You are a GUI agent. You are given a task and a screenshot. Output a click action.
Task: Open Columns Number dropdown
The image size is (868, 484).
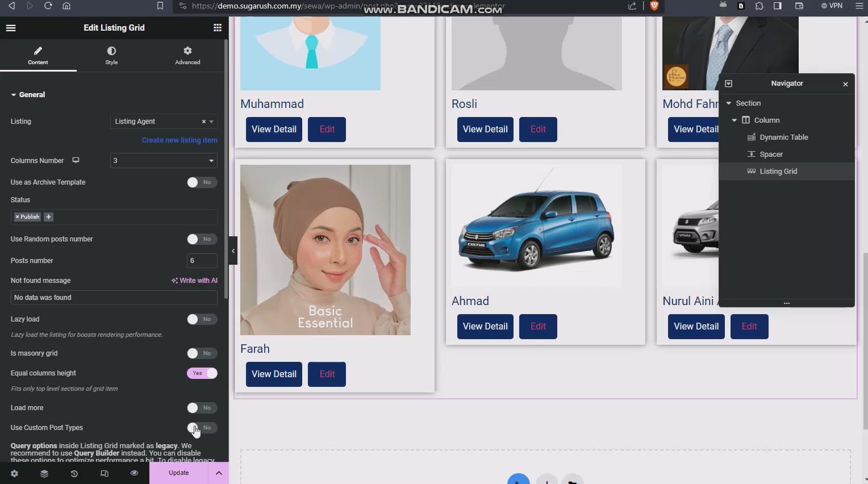(x=164, y=161)
